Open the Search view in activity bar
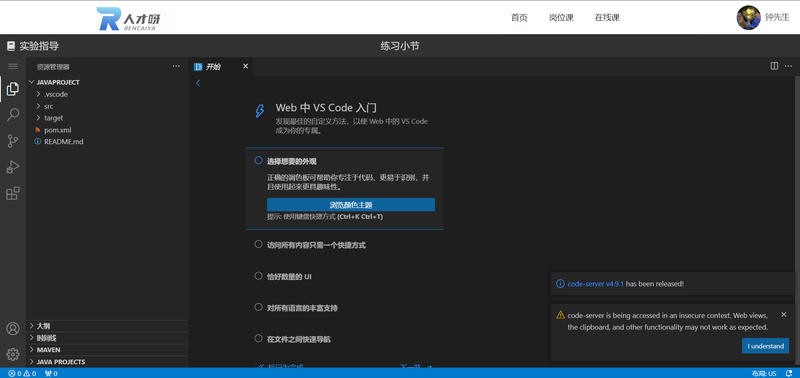Screen dimensions: 800x378 13,114
